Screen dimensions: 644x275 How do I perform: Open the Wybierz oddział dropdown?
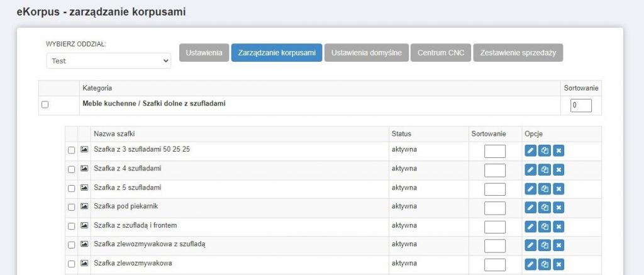[x=108, y=61]
